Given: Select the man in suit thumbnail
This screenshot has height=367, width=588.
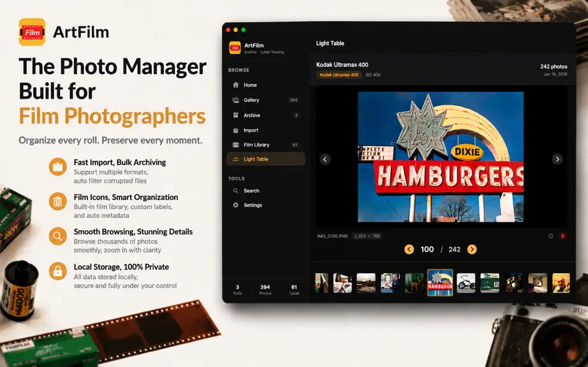Looking at the screenshot, I should point(390,283).
